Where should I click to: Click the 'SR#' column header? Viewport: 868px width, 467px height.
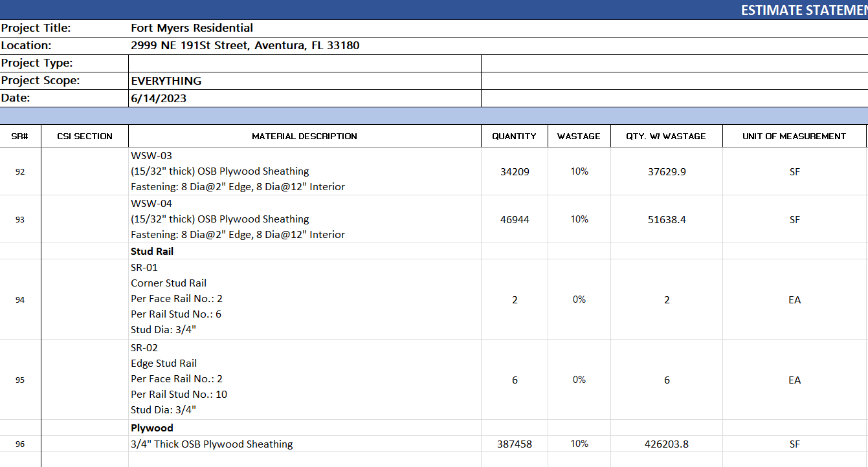pos(20,136)
